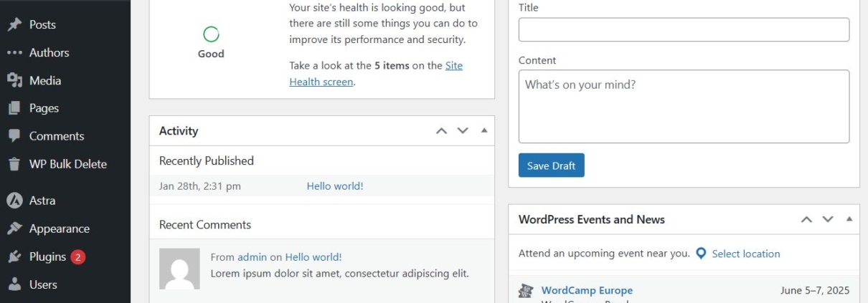Click the Jan 28th, 2:31 pm date
Viewport: 868px width, 303px height.
(x=200, y=186)
